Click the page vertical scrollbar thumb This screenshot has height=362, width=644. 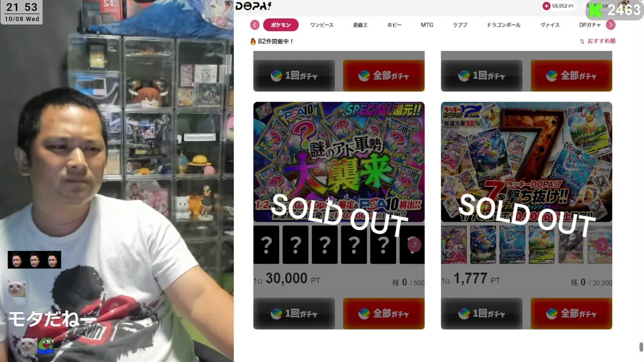click(640, 347)
